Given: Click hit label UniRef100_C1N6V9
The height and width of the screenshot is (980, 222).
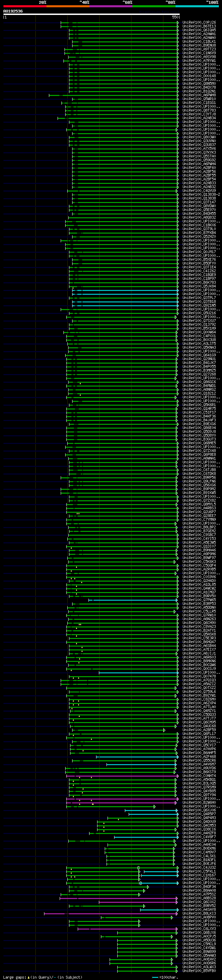Looking at the screenshot, I should pos(199,53).
